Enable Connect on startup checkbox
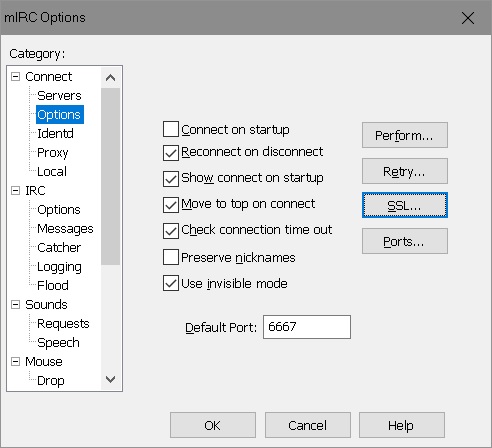 click(171, 129)
